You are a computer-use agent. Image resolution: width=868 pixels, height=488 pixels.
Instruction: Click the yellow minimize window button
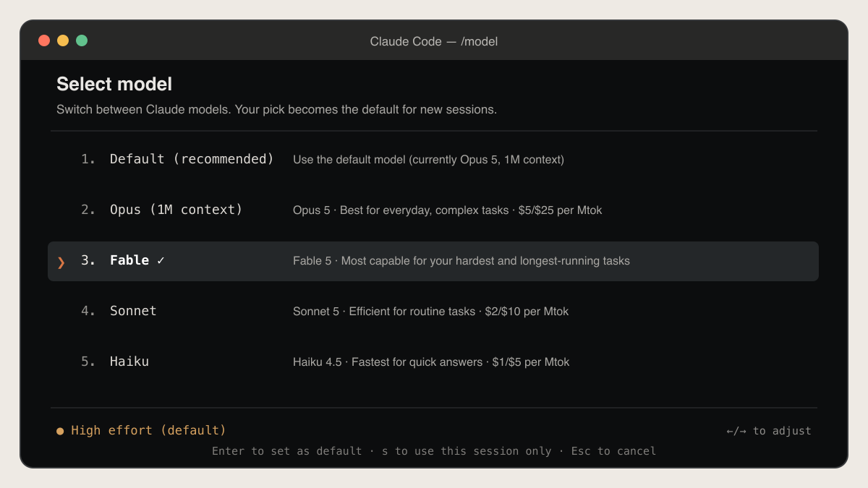point(63,40)
